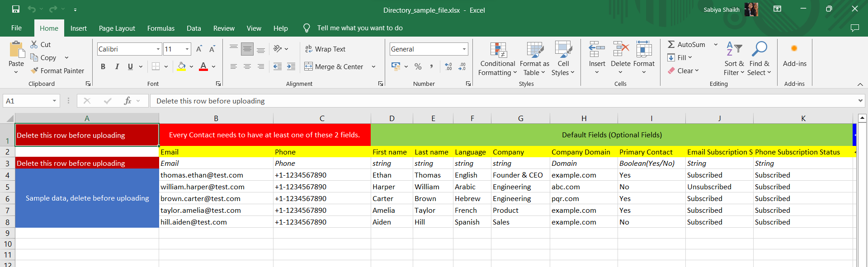Click the Format Painter brush icon

pyautogui.click(x=34, y=71)
